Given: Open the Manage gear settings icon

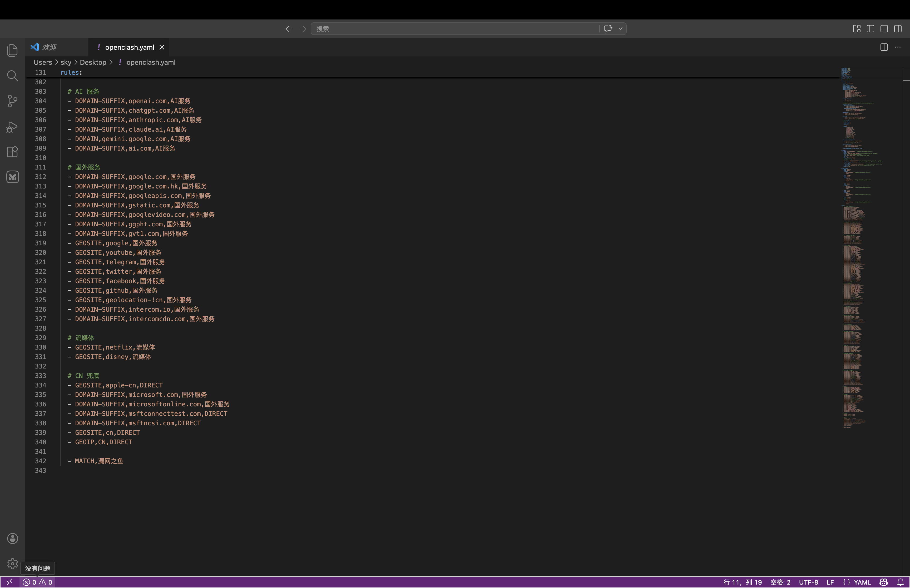Looking at the screenshot, I should click(12, 564).
